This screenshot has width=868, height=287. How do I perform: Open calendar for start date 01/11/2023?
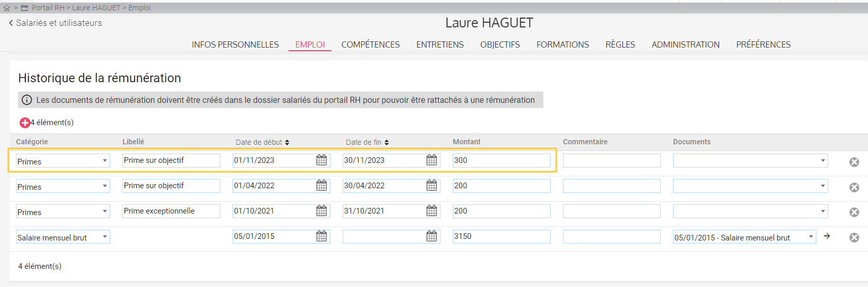click(x=322, y=160)
